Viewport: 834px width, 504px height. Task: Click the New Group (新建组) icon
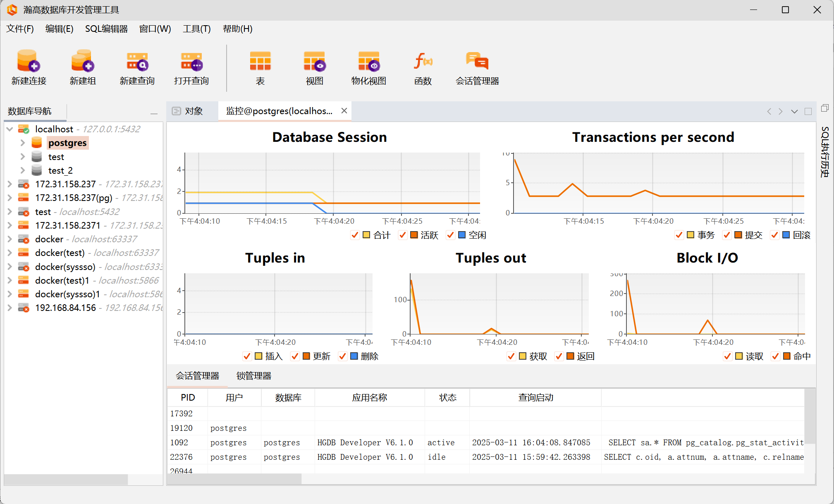(x=83, y=61)
